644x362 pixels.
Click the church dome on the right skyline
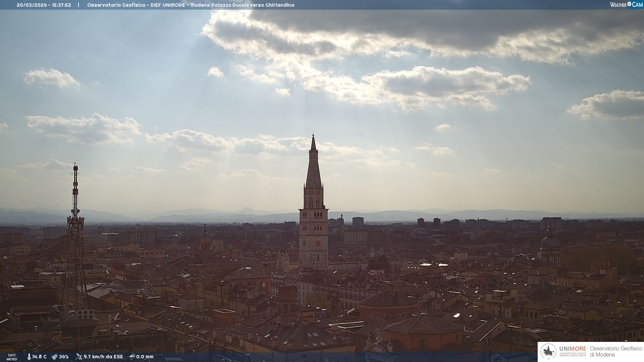(550, 241)
